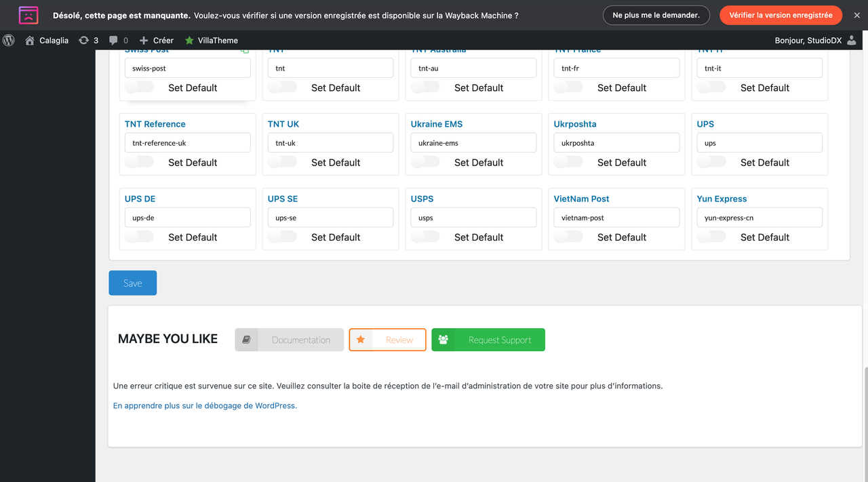
Task: Toggle Set Default for Ukraine EMS
Action: [x=425, y=161]
